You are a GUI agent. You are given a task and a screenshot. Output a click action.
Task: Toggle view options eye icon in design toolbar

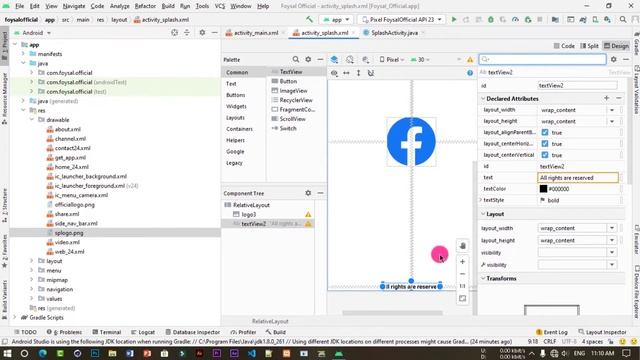point(334,73)
